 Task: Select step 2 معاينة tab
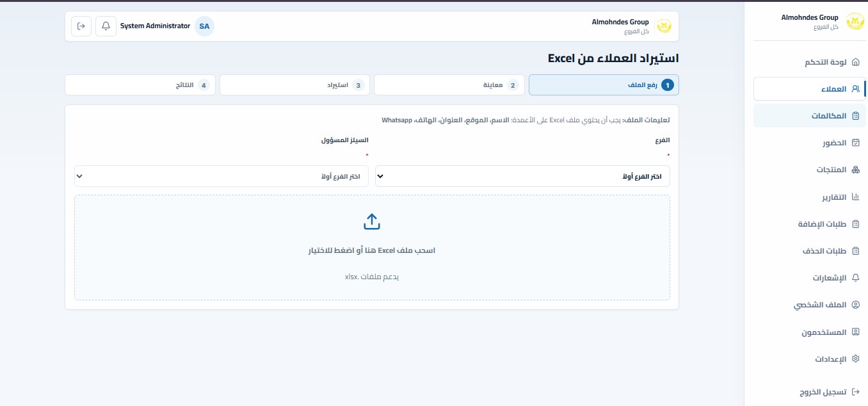tap(449, 85)
